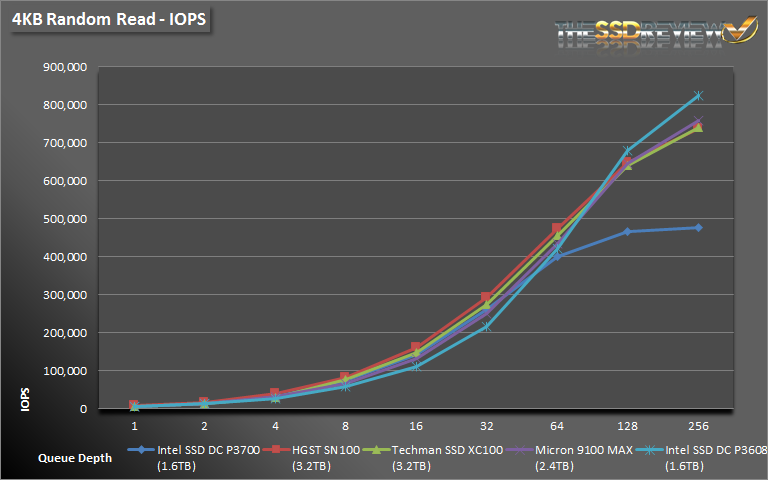Click queue depth label 1 on x-axis
Image resolution: width=768 pixels, height=480 pixels.
(x=134, y=426)
